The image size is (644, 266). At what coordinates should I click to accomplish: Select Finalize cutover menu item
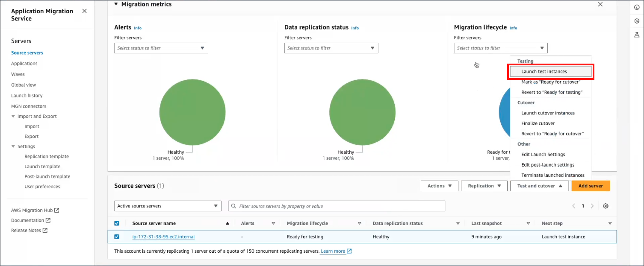pyautogui.click(x=551, y=123)
